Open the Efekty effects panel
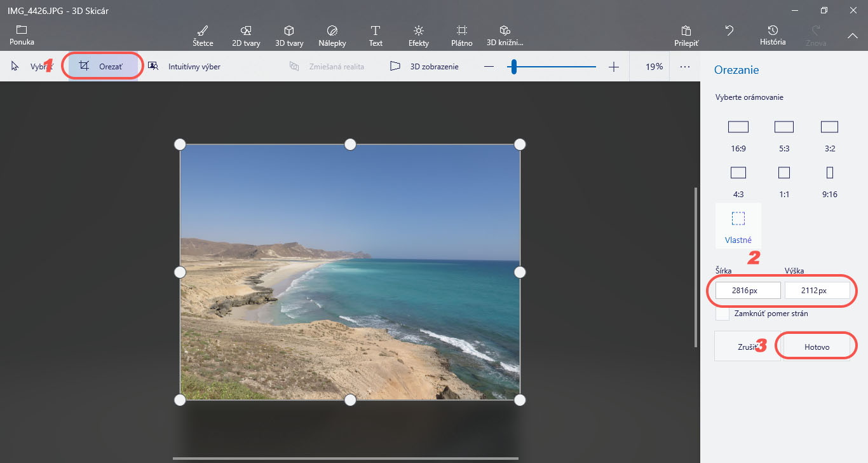Screen dimensions: 868x463 pos(419,36)
